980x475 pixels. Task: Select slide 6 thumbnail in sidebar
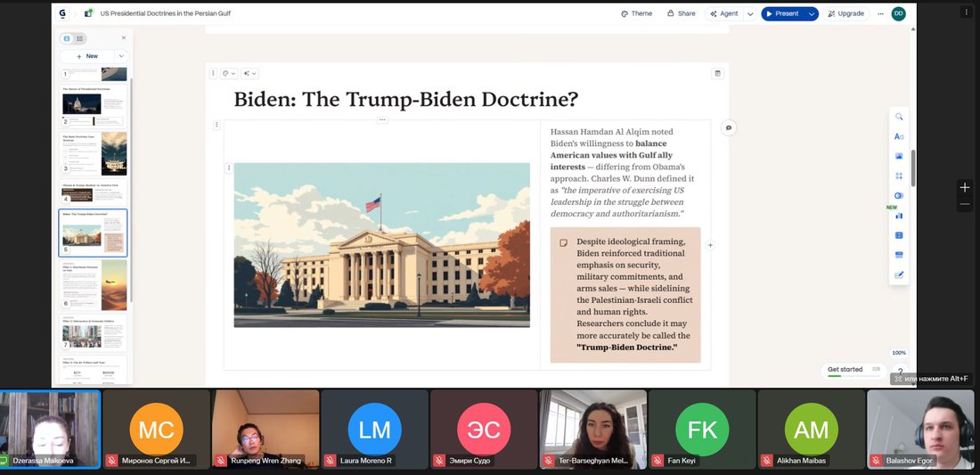pos(94,284)
